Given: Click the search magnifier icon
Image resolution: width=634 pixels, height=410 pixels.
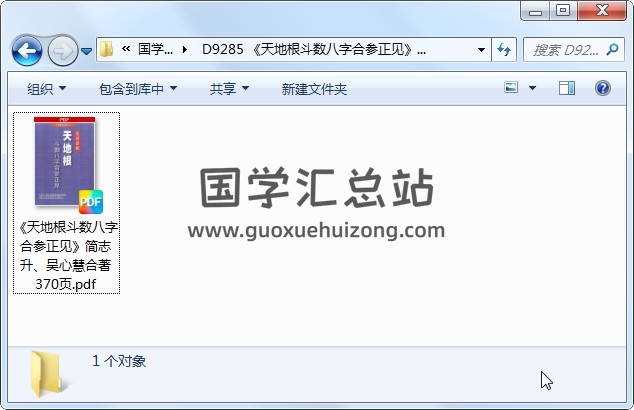Looking at the screenshot, I should point(612,50).
